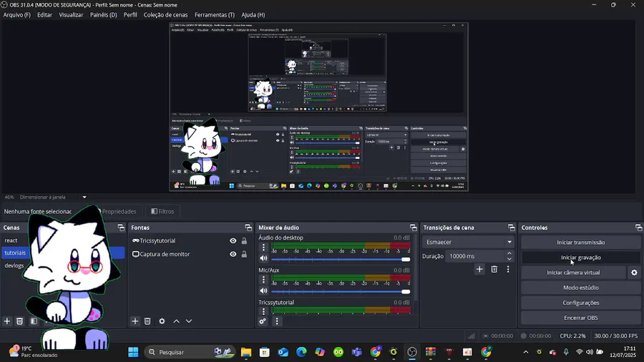Open the Arquivo (F) menu
This screenshot has width=644, height=362.
pos(17,15)
